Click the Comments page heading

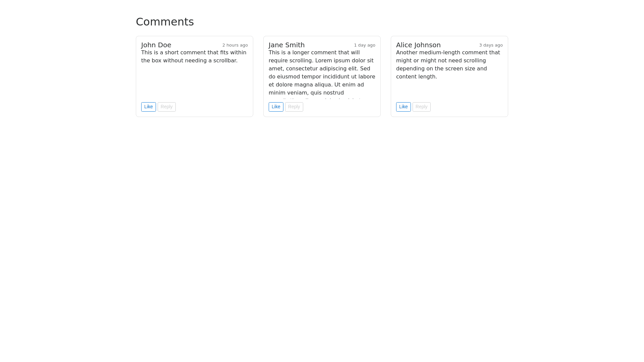[x=165, y=22]
